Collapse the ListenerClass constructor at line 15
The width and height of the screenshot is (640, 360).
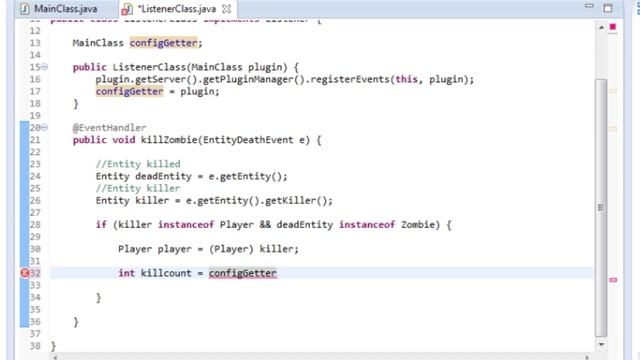(44, 67)
